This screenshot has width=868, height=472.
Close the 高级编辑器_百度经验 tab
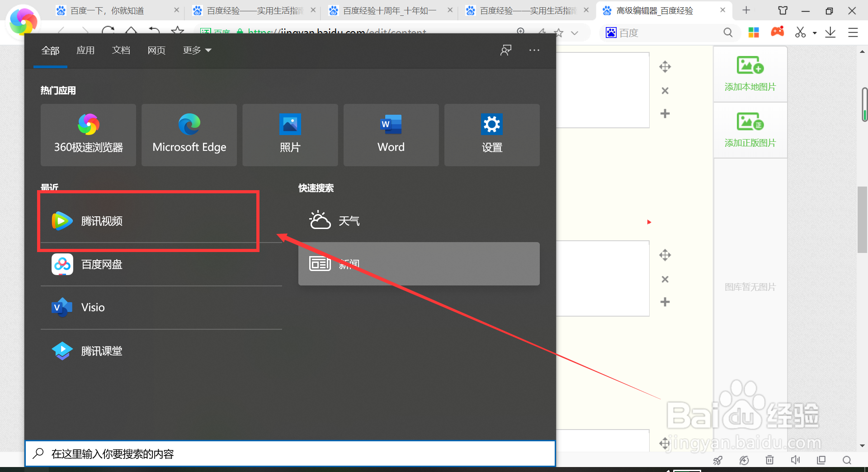tap(723, 10)
